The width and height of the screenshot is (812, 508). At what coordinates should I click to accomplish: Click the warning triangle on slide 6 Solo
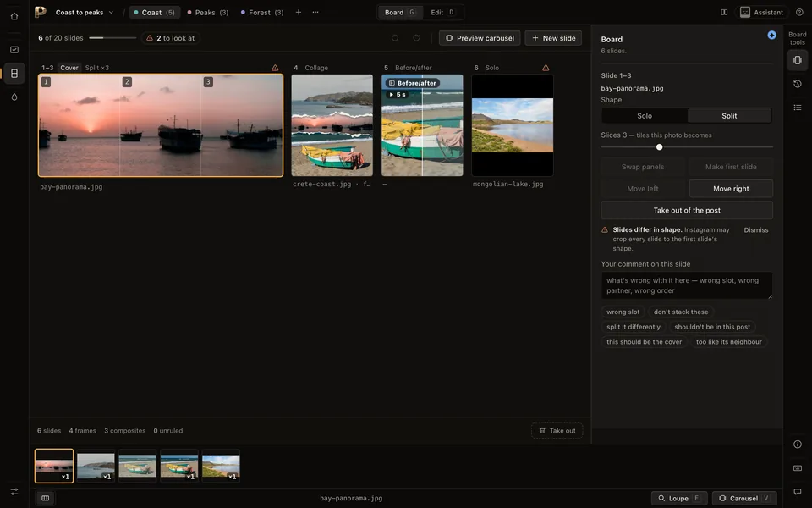tap(546, 68)
